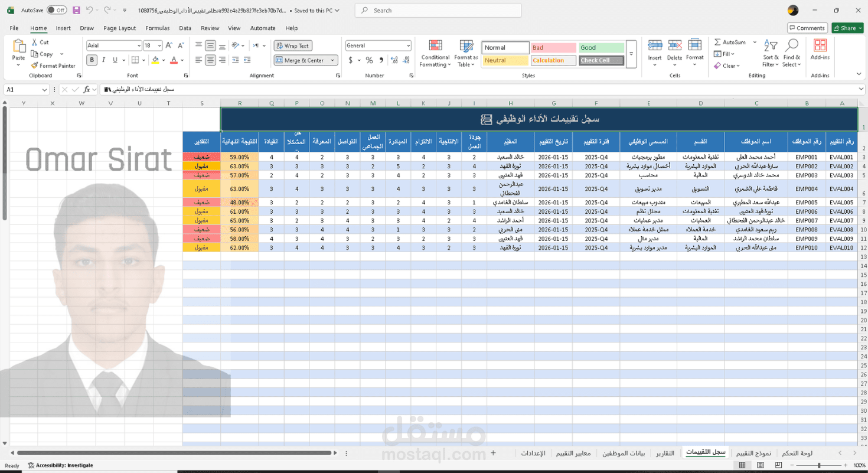Decrease font size icon
Viewport: 868px width, 473px height.
point(180,45)
